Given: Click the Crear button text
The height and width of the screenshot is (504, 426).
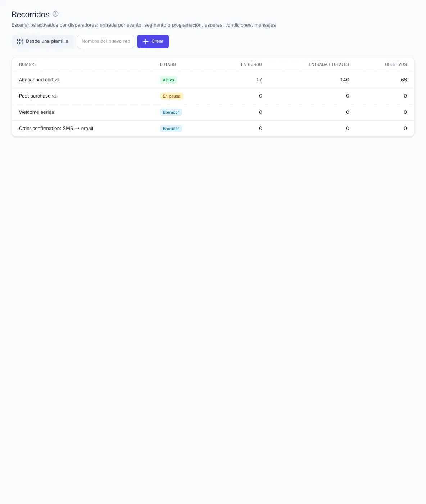Looking at the screenshot, I should click(157, 41).
